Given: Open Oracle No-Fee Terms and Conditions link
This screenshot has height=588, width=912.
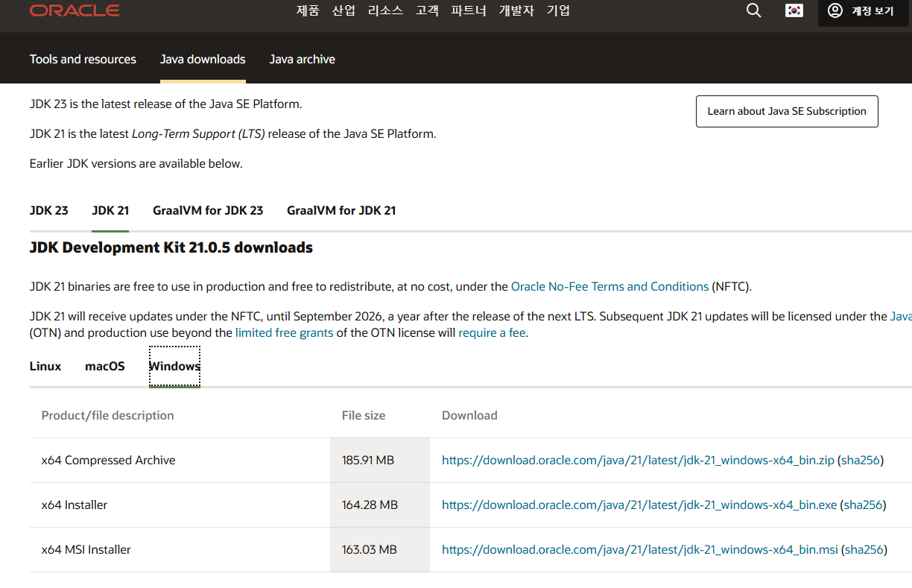Looking at the screenshot, I should coord(609,286).
